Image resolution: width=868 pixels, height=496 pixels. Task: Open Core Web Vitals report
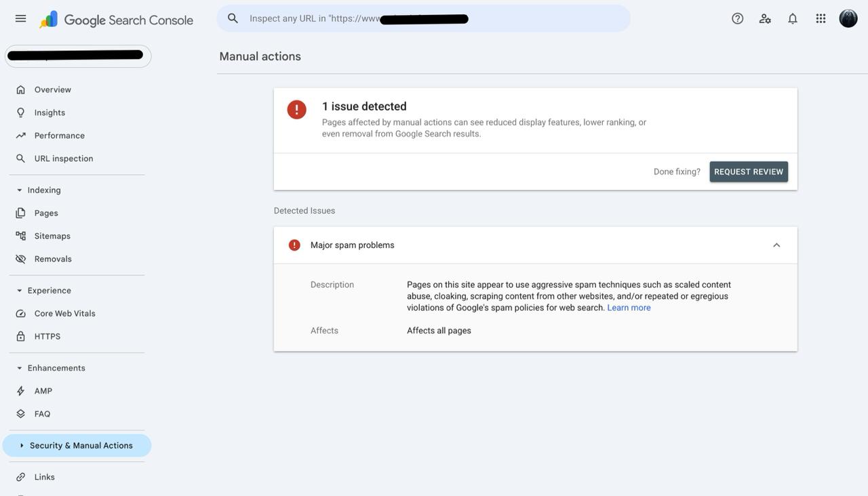[64, 314]
